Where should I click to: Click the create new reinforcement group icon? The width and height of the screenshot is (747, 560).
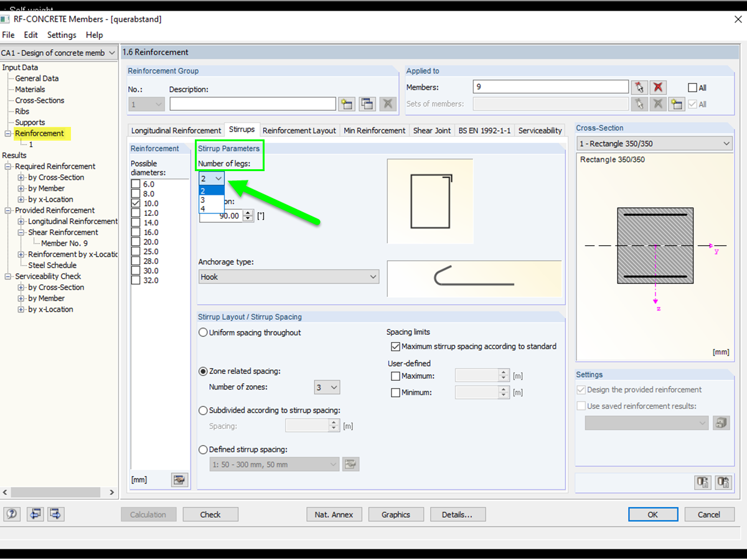(x=347, y=104)
